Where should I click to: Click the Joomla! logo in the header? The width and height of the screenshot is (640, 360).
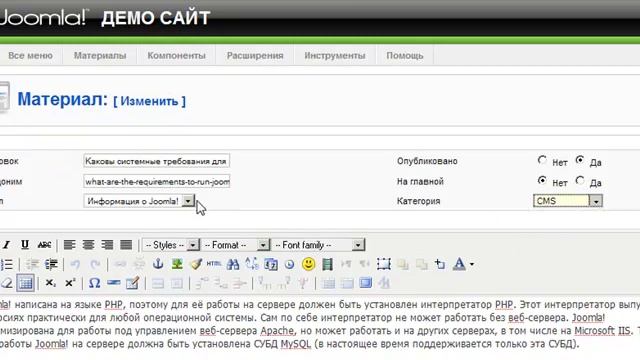[x=43, y=18]
